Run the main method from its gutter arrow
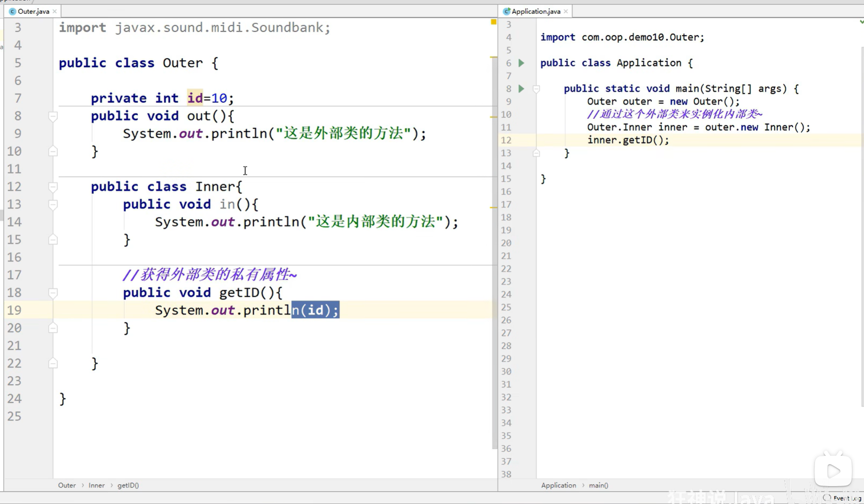This screenshot has width=864, height=504. tap(521, 89)
